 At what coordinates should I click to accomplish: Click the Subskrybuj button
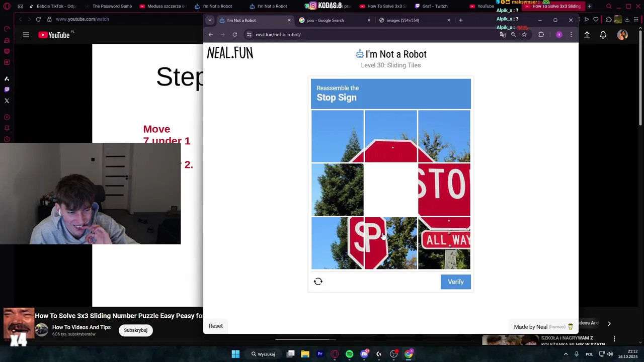[x=135, y=330]
